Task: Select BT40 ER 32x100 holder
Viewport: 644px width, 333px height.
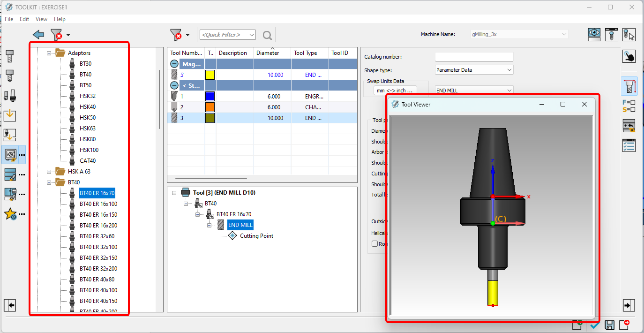Action: [x=98, y=247]
